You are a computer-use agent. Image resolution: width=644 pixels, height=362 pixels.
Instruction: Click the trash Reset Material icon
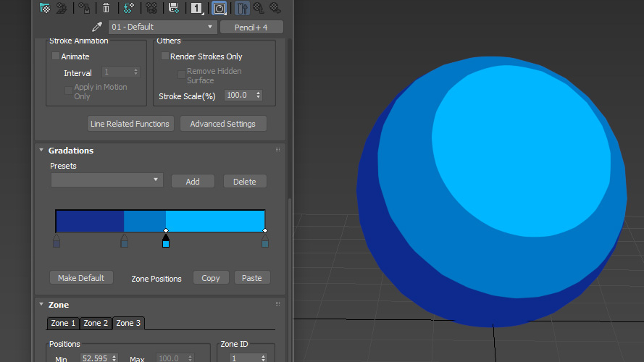click(106, 8)
